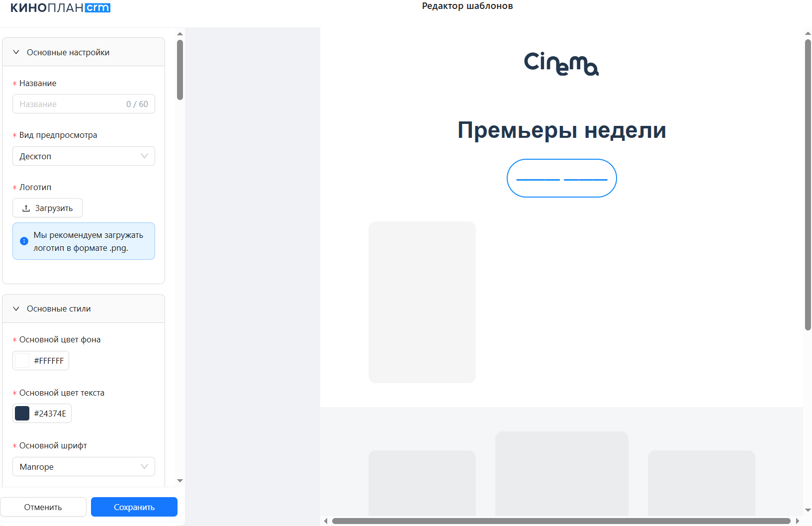Click the Киноплан CRM logo
Viewport: 812px width, 526px height.
(60, 8)
